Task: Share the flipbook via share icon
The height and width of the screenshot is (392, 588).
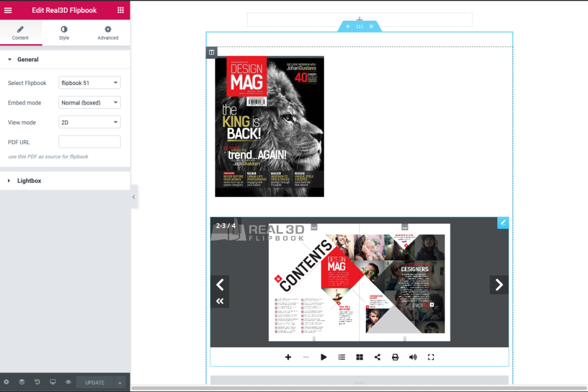Action: [377, 357]
